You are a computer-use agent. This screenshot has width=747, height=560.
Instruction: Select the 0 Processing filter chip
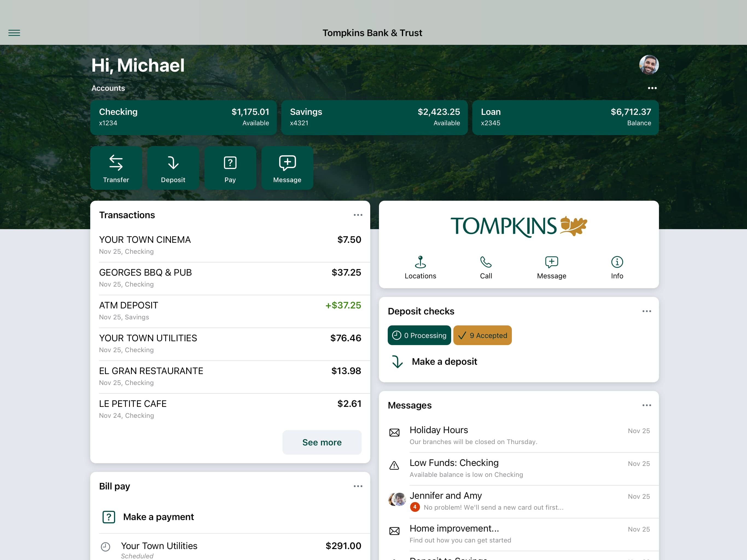(419, 336)
